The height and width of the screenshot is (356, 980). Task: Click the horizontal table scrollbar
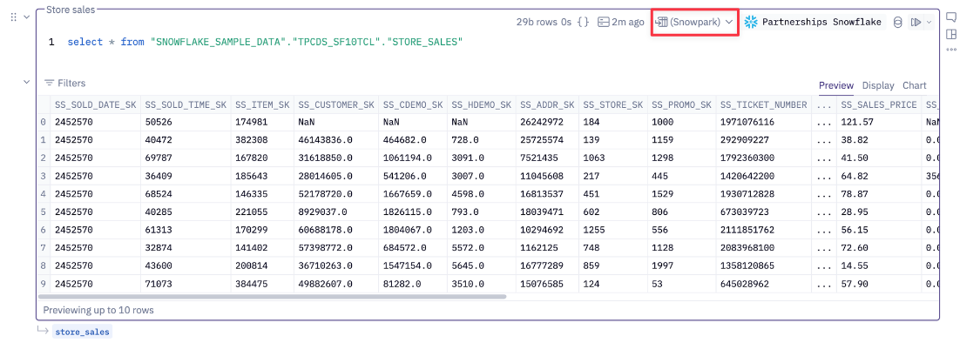[273, 297]
